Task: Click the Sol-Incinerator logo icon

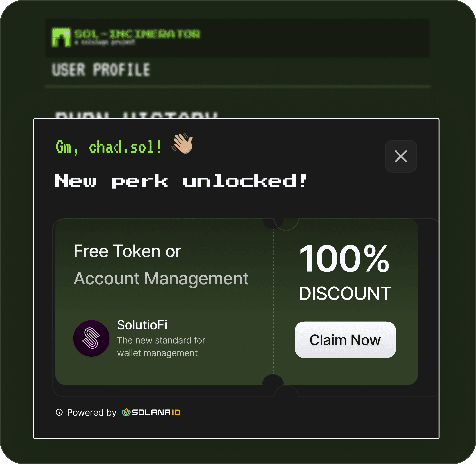Action: [x=61, y=37]
